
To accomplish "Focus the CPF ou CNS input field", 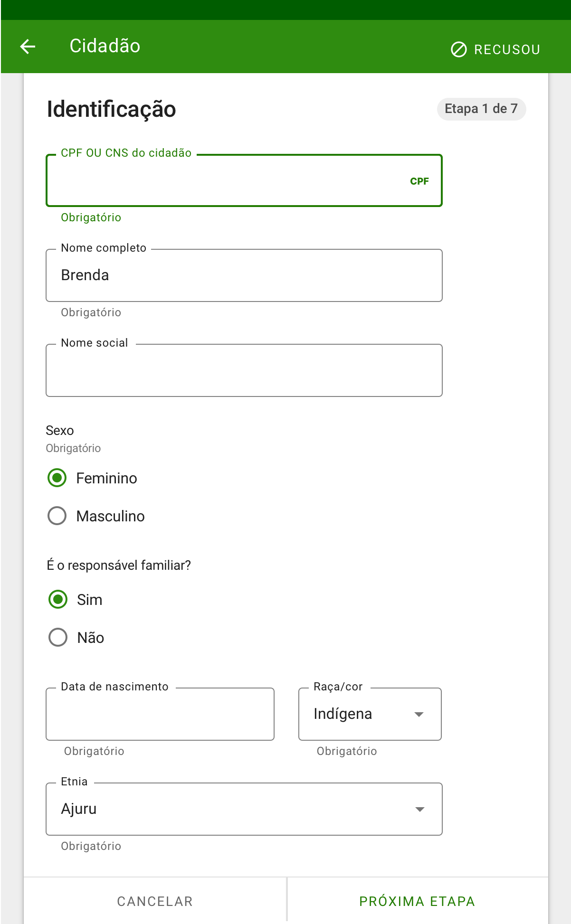I will [244, 180].
